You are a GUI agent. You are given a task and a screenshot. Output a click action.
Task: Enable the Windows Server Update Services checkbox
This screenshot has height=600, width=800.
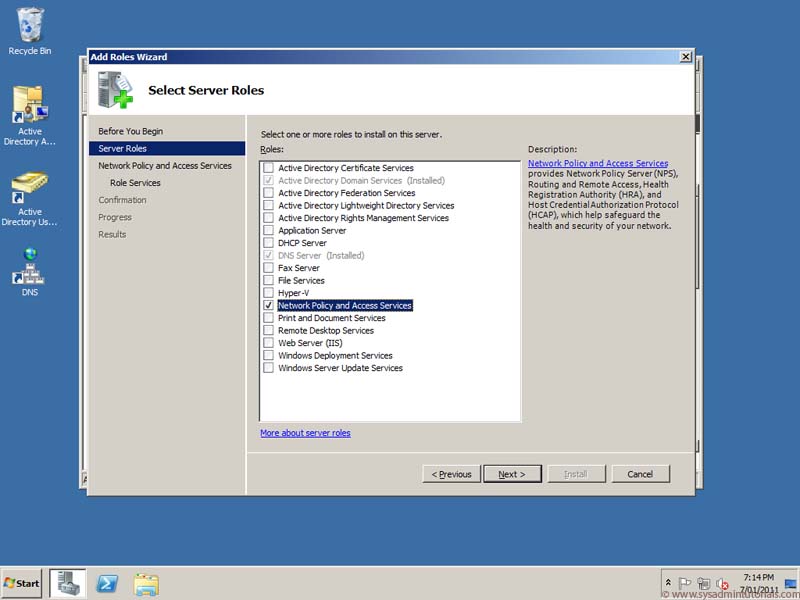(x=268, y=368)
